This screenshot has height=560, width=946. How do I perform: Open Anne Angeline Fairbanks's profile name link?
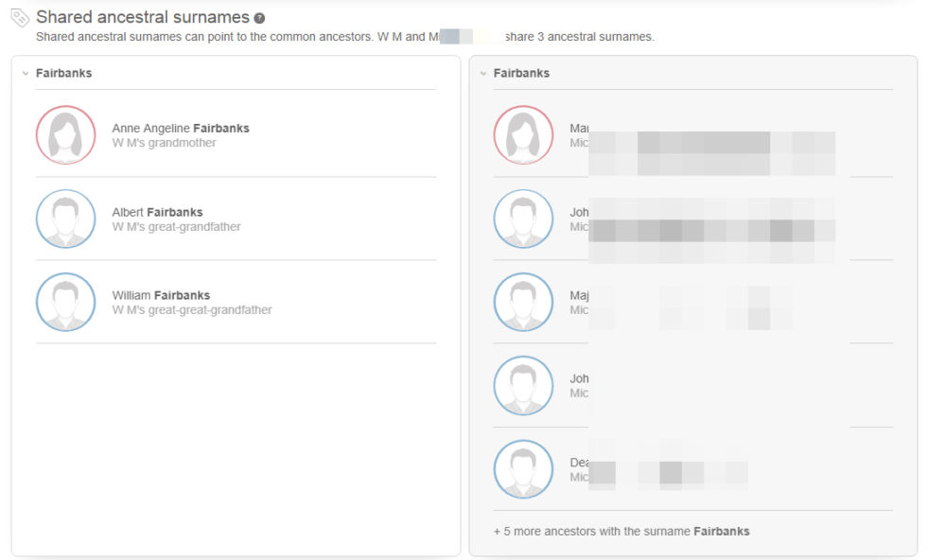180,128
